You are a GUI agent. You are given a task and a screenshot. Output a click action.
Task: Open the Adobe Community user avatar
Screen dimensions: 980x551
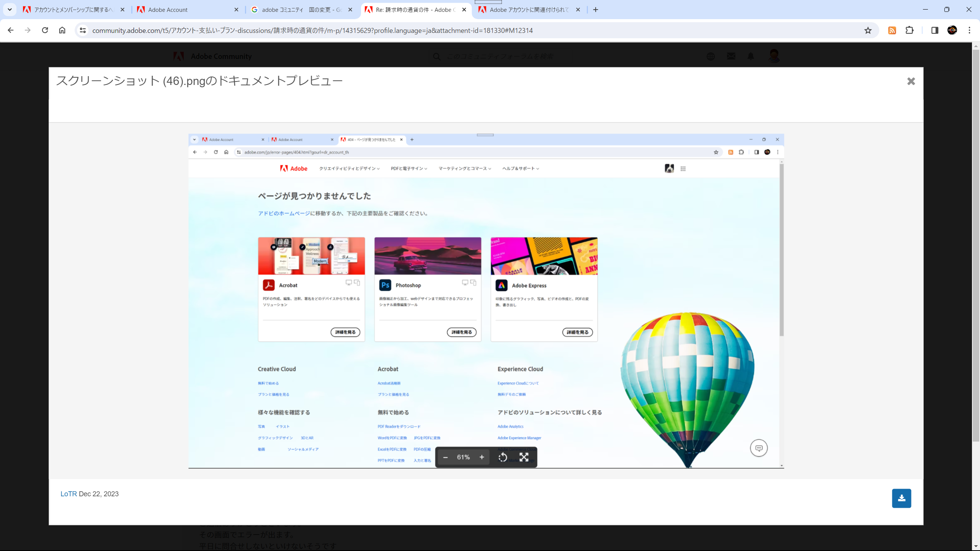(774, 56)
